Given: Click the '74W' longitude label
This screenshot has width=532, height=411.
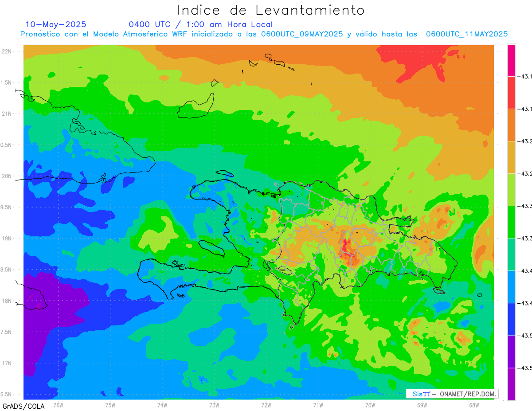Looking at the screenshot, I should pyautogui.click(x=162, y=405).
